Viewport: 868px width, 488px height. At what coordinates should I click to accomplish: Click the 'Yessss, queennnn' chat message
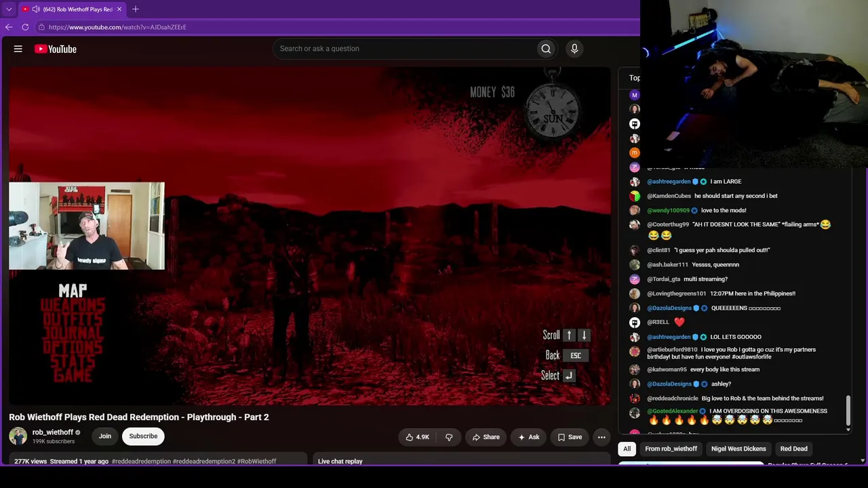point(715,265)
